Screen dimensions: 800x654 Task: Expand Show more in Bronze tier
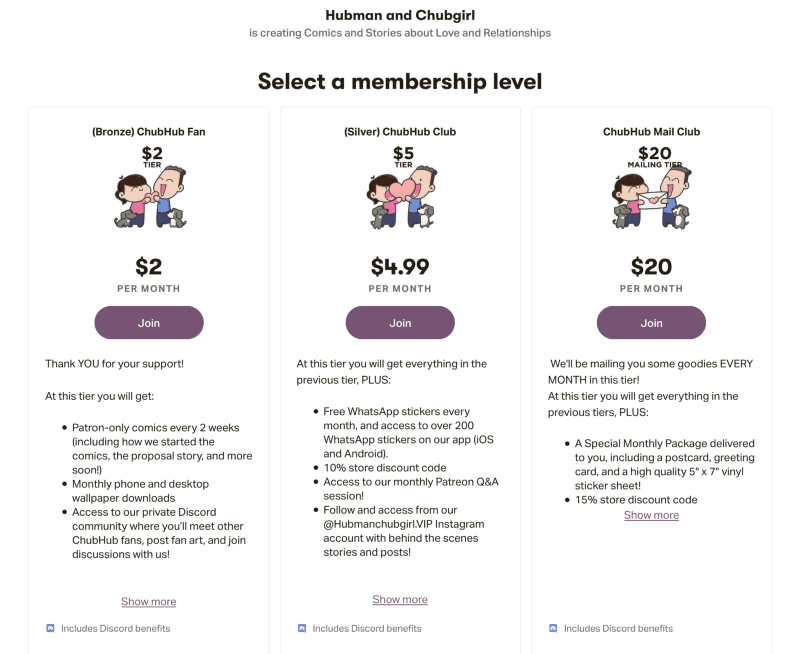point(149,602)
